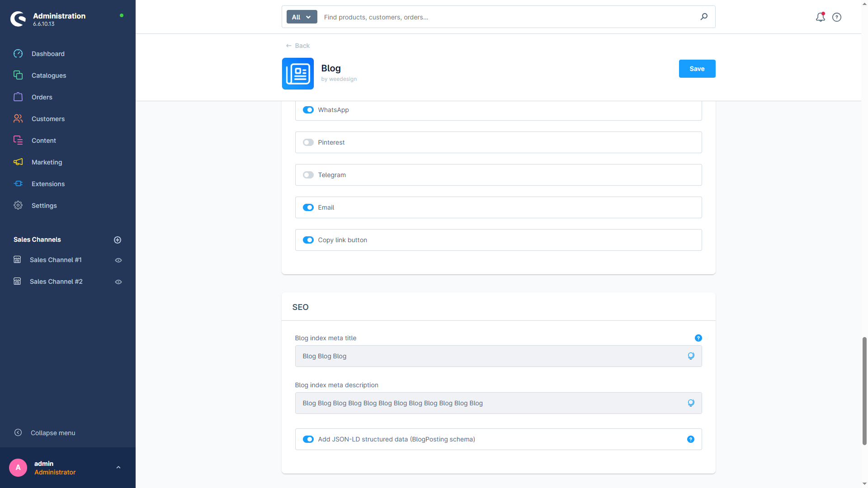Open Sales Channel #1
This screenshot has height=488, width=868.
(56, 260)
